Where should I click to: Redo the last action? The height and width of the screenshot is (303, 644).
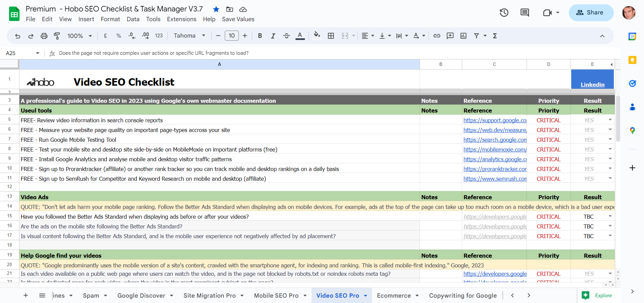[31, 36]
